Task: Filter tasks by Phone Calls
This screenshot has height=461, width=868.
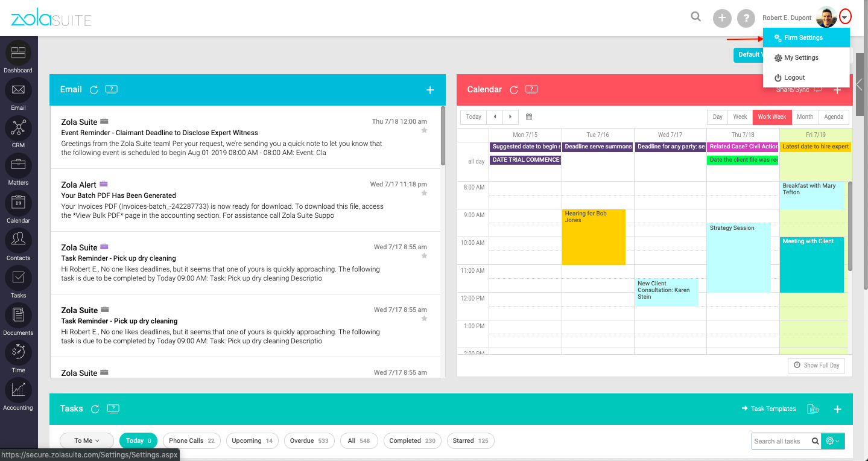Action: pos(192,440)
